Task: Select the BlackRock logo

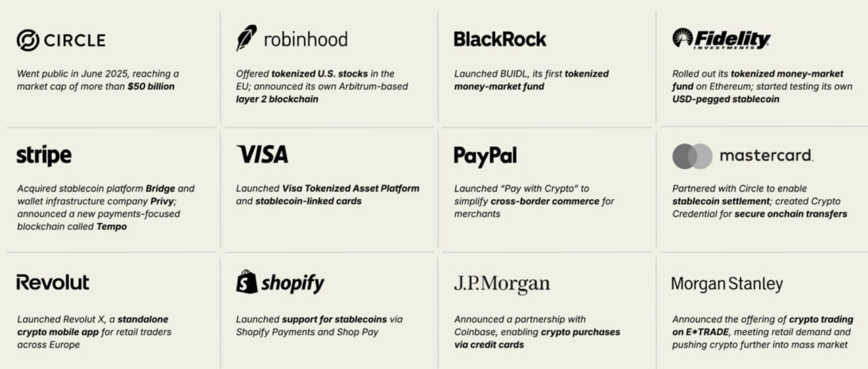Action: click(x=500, y=39)
